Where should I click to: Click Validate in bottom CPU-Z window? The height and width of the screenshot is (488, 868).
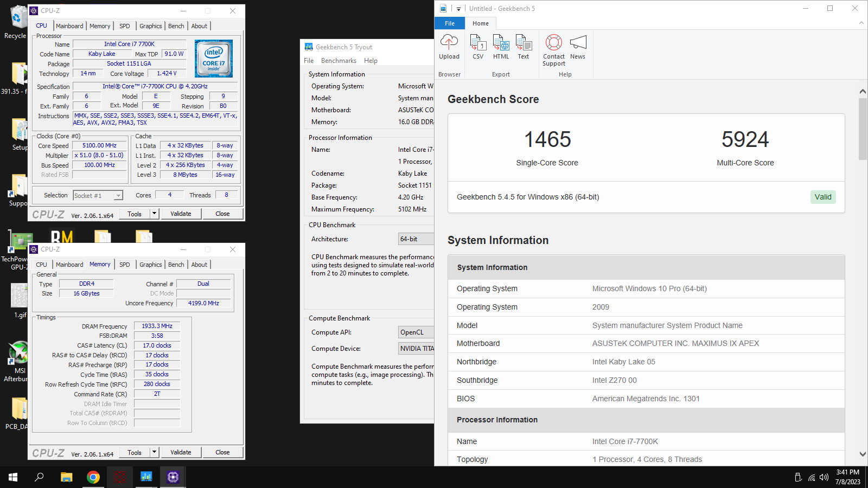click(181, 452)
